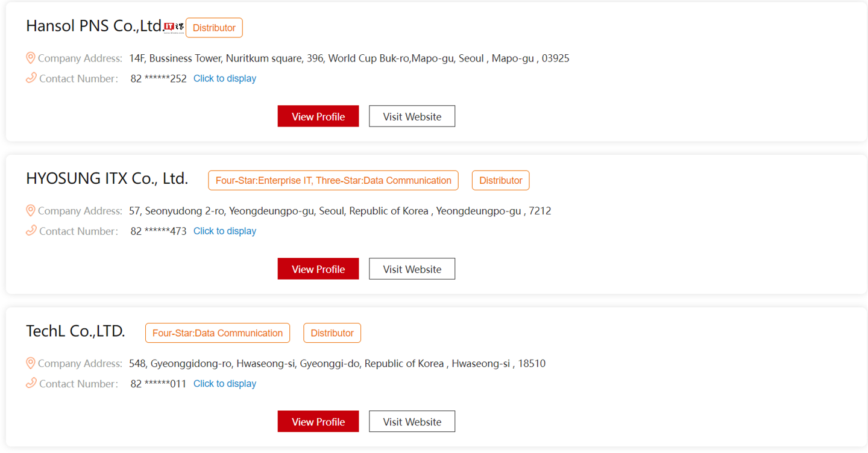
Task: Click location pin icon for TechL
Action: [x=30, y=363]
